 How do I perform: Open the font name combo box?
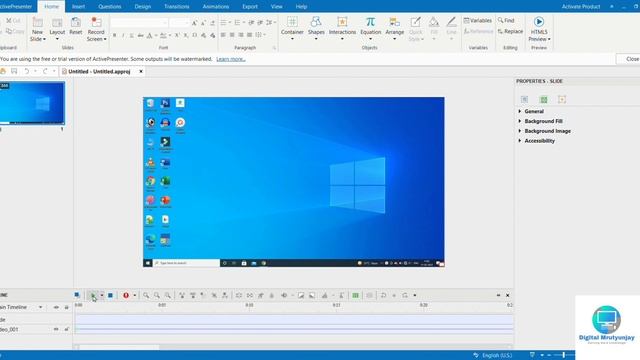(139, 22)
